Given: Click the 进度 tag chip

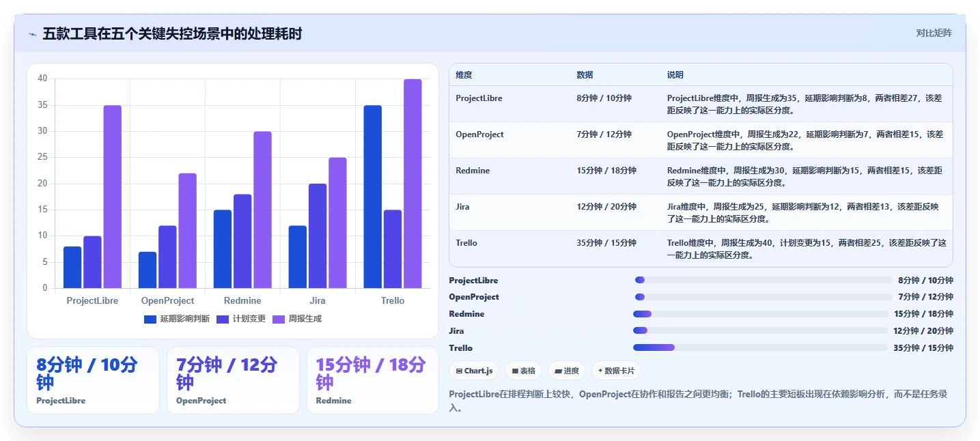Looking at the screenshot, I should coord(567,371).
